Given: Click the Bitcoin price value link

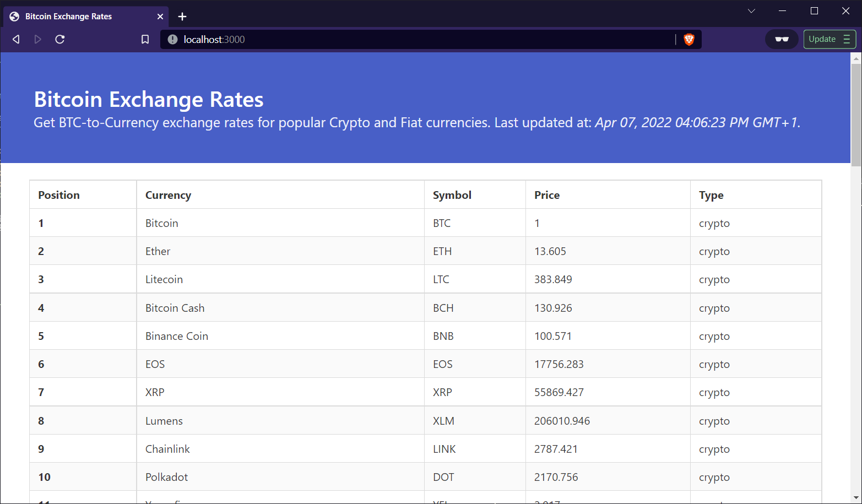Looking at the screenshot, I should pos(537,223).
